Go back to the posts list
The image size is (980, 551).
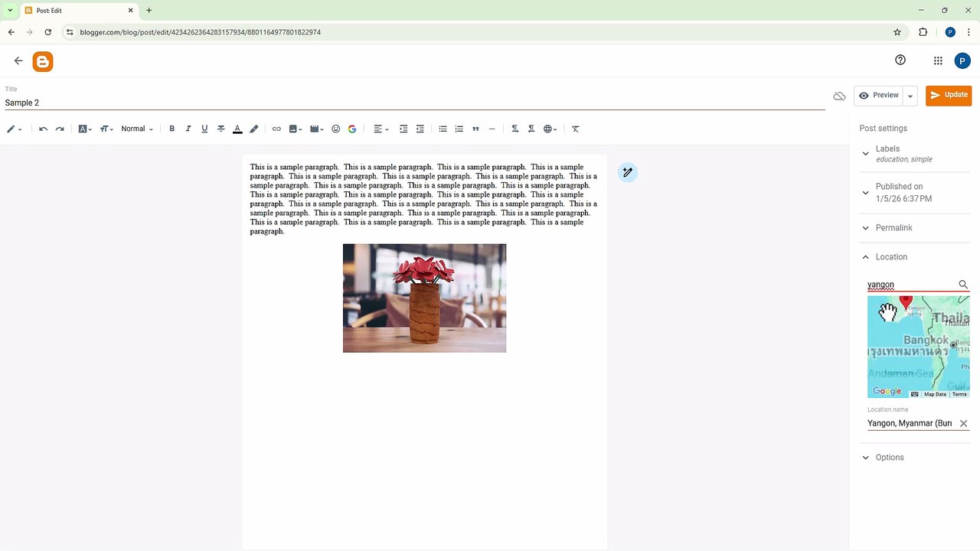pos(18,61)
